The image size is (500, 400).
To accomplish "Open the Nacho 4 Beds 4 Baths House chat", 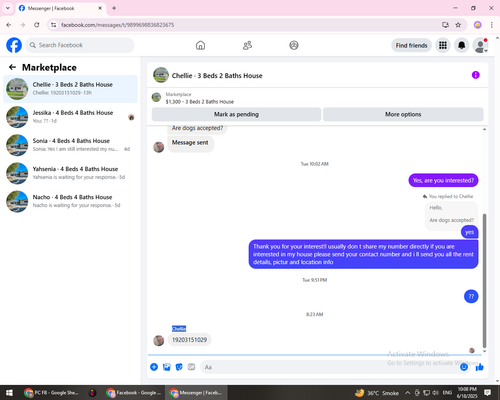I will pyautogui.click(x=70, y=201).
